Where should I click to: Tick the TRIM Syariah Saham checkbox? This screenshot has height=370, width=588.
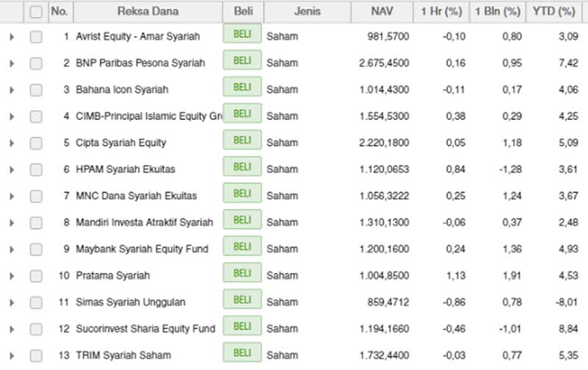[36, 356]
